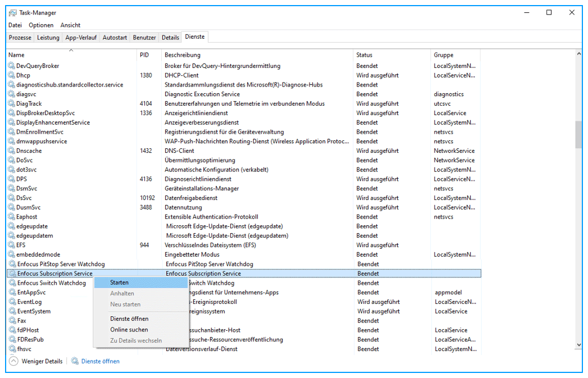
Task: Click the gear icon for fhsvc service
Action: (12, 349)
